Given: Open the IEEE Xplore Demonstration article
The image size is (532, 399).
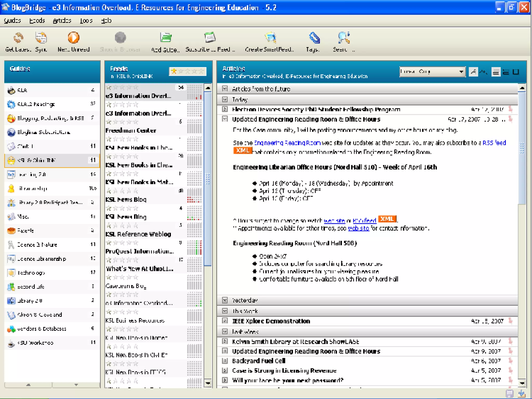Looking at the screenshot, I should pyautogui.click(x=271, y=321).
